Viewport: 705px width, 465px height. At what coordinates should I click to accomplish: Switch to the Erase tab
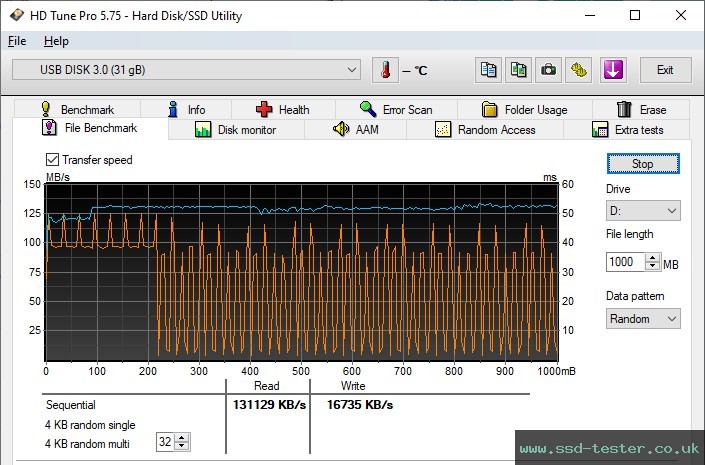click(x=641, y=109)
